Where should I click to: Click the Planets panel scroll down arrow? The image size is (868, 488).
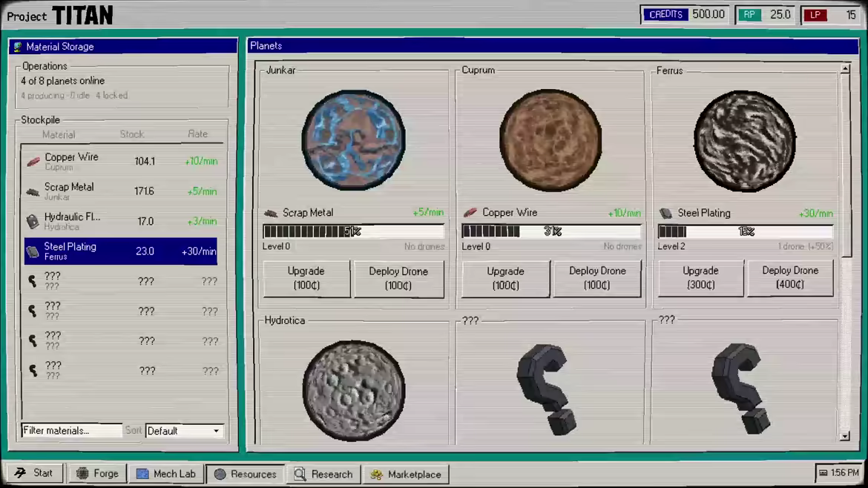coord(845,437)
